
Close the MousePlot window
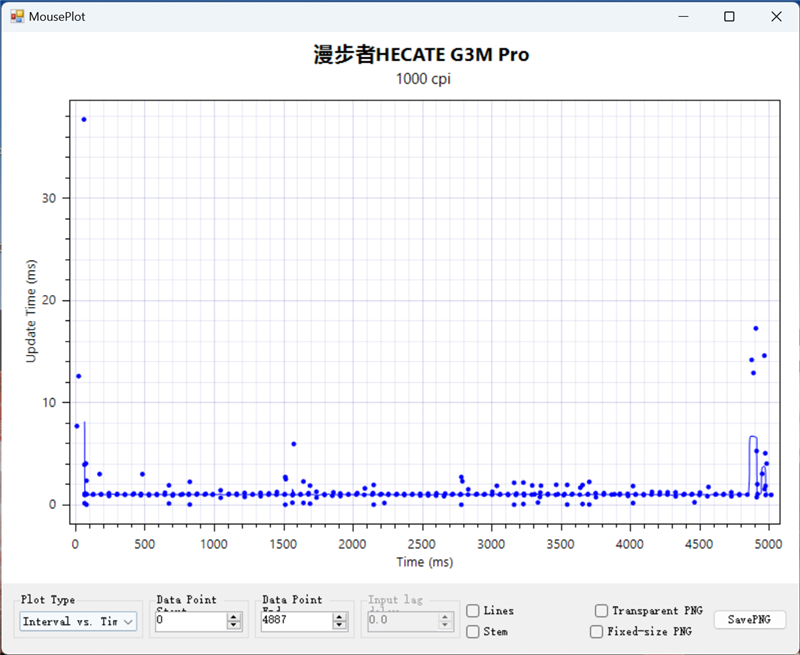coord(776,16)
